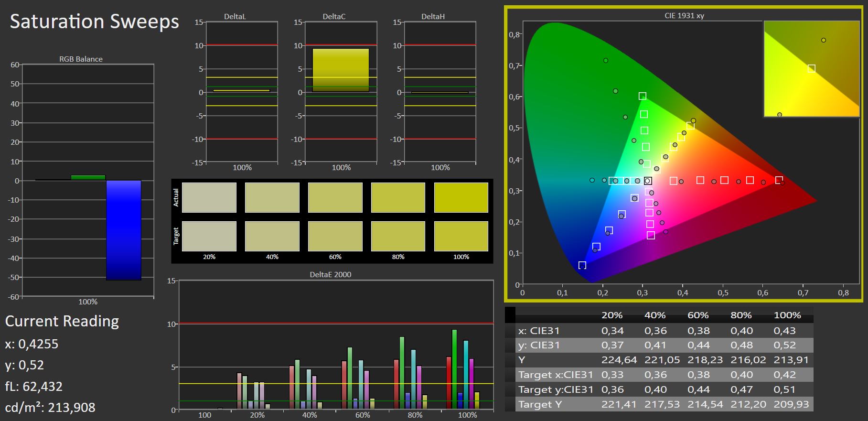The width and height of the screenshot is (868, 421).
Task: Click the green bar in RGB Balance chart
Action: (88, 178)
